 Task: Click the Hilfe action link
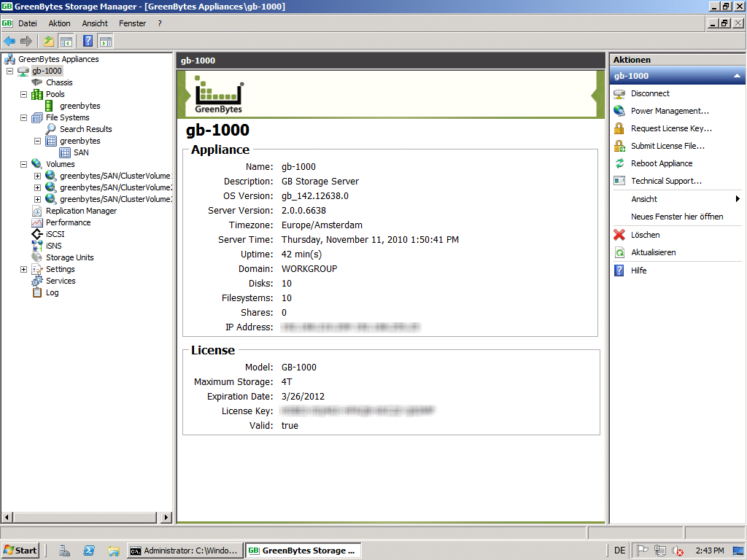point(639,271)
